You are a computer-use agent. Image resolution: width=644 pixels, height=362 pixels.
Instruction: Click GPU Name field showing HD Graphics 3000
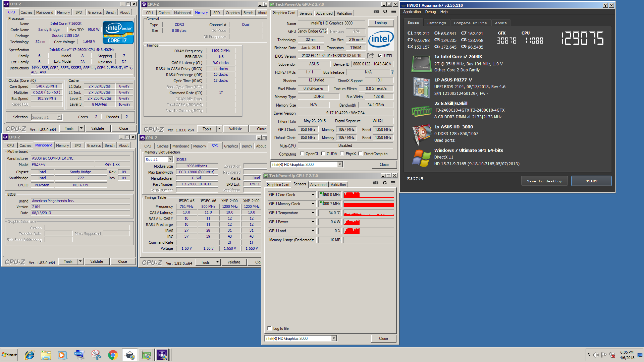331,23
